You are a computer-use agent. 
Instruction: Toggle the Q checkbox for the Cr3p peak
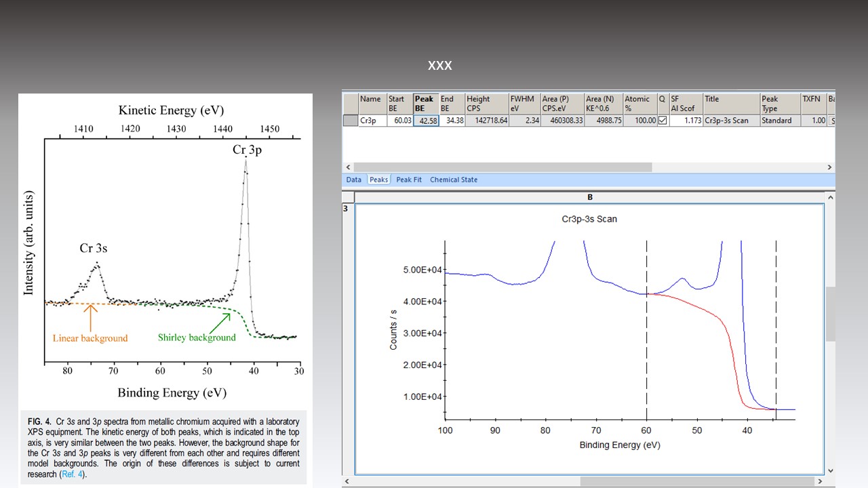(x=662, y=121)
